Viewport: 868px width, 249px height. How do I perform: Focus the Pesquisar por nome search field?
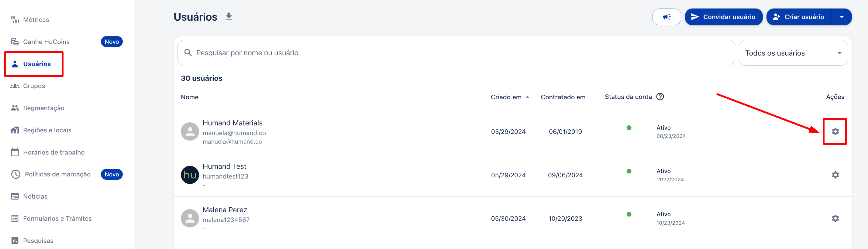456,53
